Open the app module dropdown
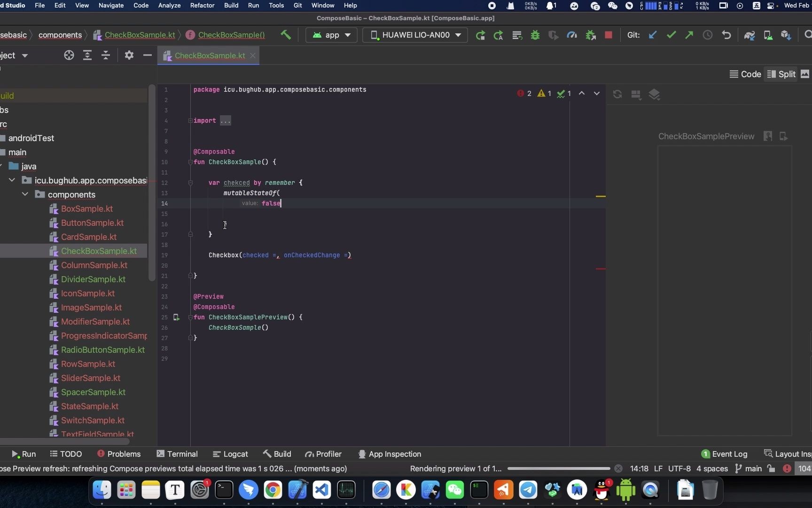This screenshot has width=812, height=508. (331, 35)
